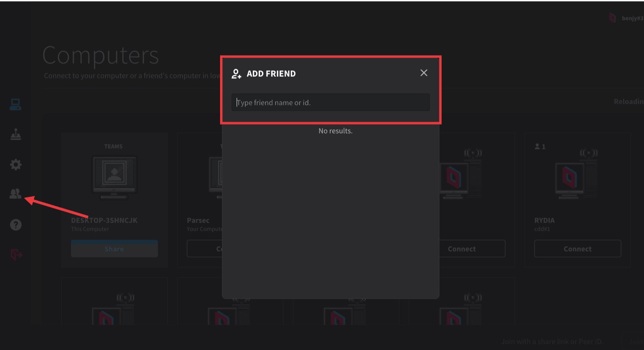Open Settings via the gear icon

pos(15,165)
